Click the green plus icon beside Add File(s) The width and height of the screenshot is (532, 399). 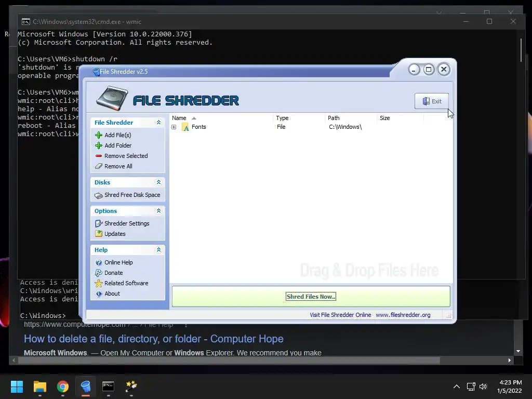[x=99, y=135]
